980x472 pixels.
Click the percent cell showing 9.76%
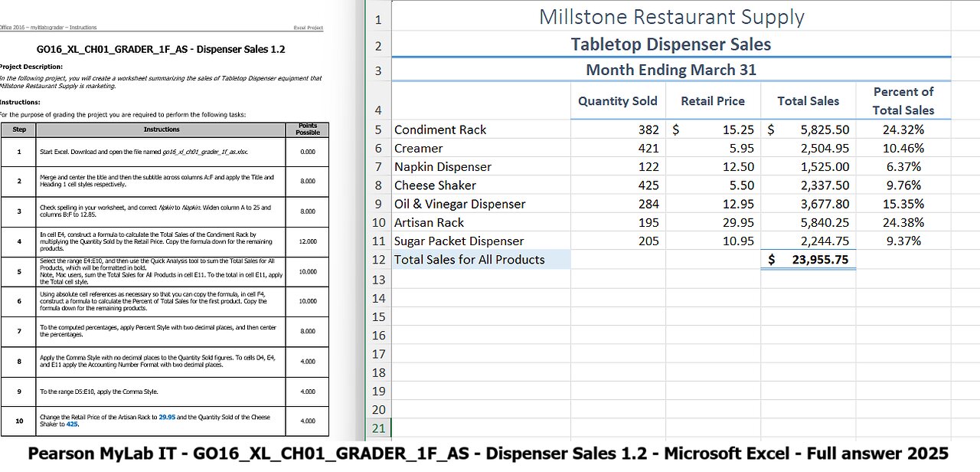(x=903, y=185)
